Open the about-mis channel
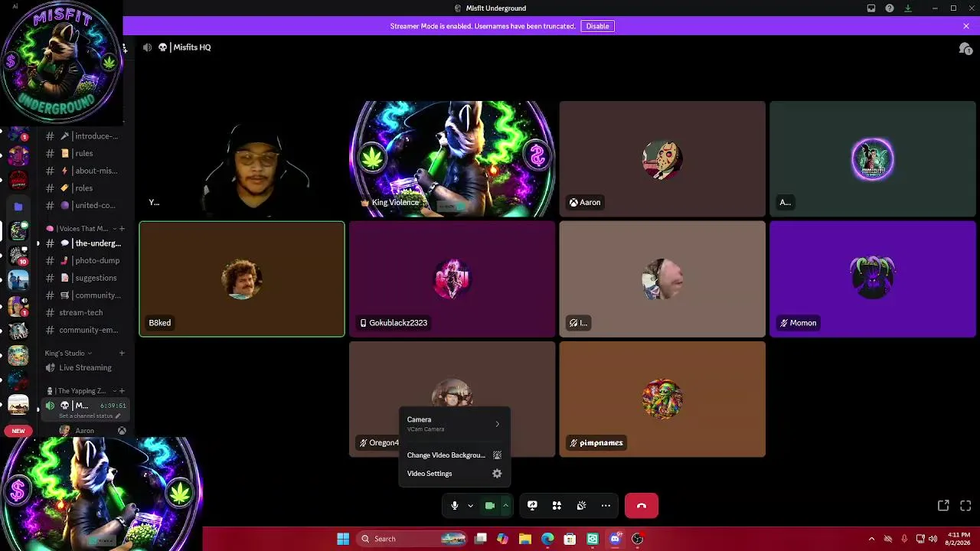This screenshot has height=551, width=980. (84, 171)
